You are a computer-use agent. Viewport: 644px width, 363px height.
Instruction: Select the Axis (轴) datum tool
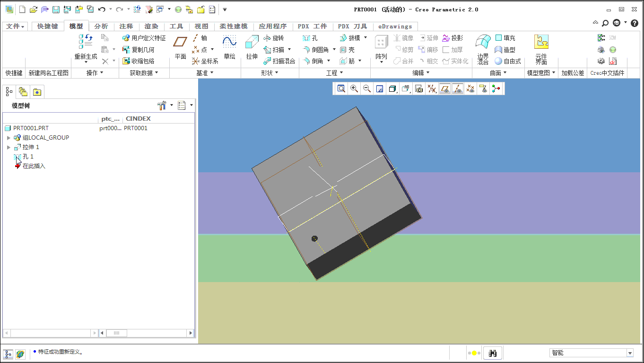pyautogui.click(x=200, y=38)
